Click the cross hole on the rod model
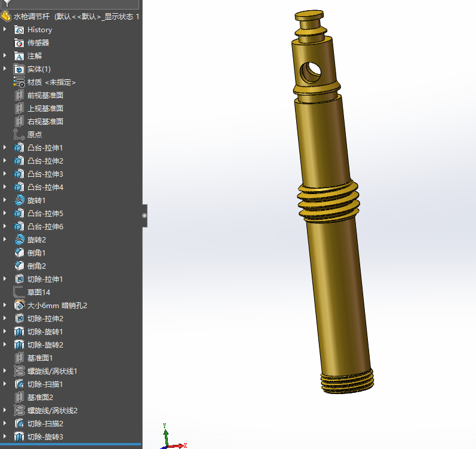 311,72
